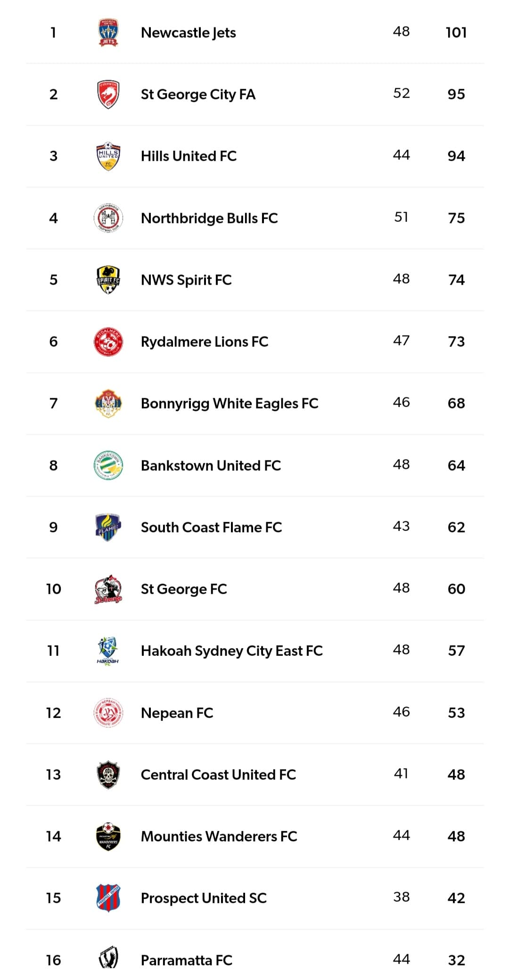Click Newcastle Jets' 101 points value
The width and height of the screenshot is (509, 980).
(456, 33)
